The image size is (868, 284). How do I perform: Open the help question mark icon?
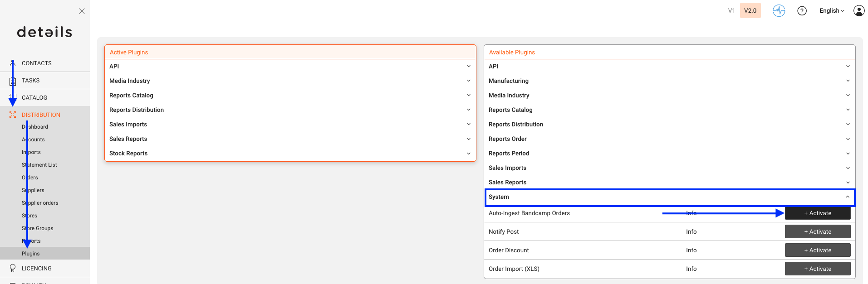coord(802,11)
